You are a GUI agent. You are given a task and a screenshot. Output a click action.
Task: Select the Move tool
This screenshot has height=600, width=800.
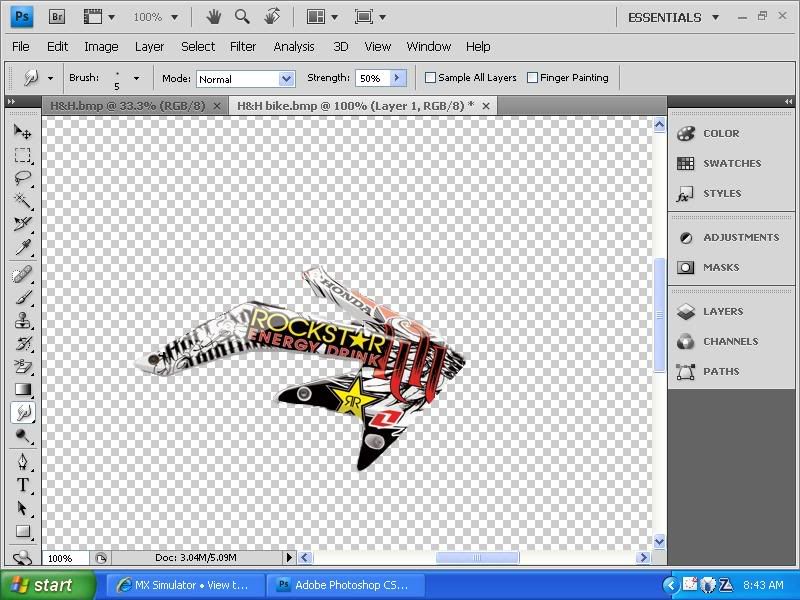[22, 132]
